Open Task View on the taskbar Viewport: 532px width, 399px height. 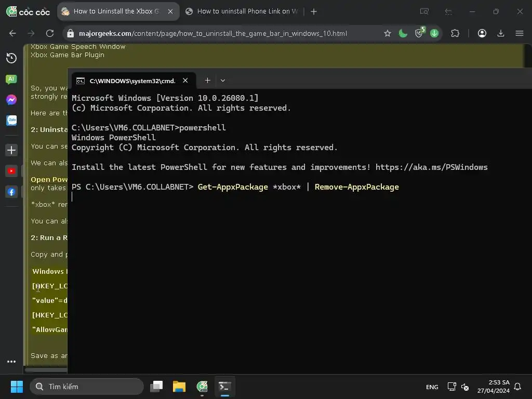click(156, 387)
